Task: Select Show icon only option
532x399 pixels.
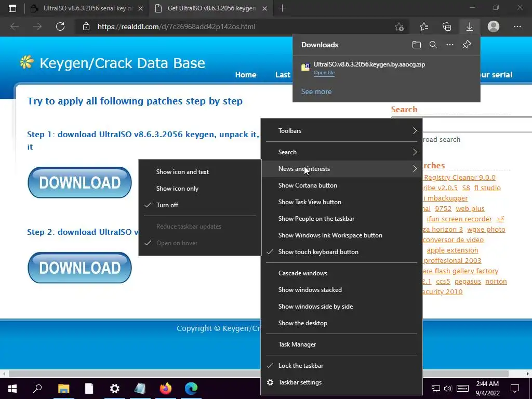Action: click(x=200, y=188)
